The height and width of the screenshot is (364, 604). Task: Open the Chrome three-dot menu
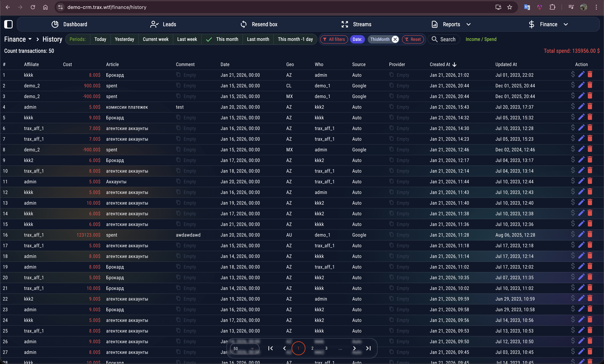tap(596, 7)
